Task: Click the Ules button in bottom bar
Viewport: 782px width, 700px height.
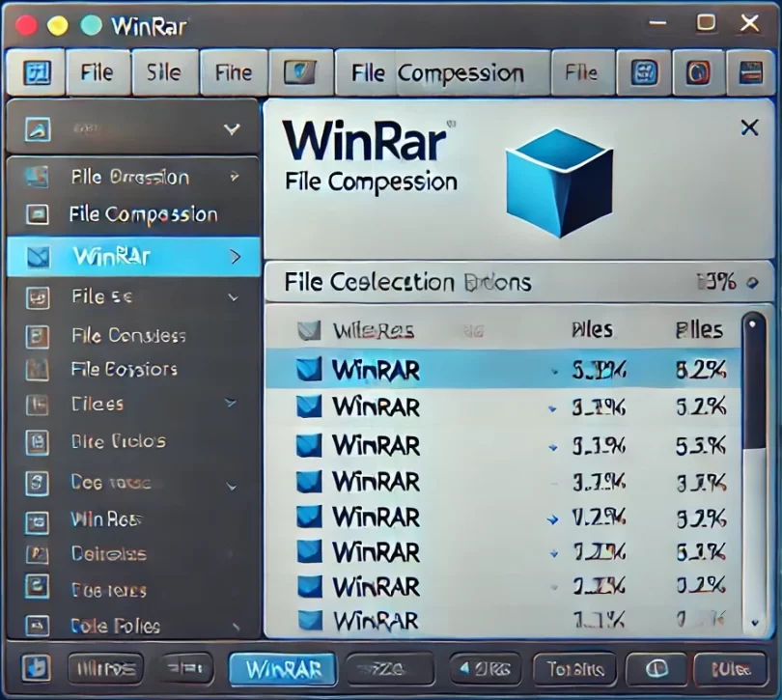Action: tap(731, 668)
